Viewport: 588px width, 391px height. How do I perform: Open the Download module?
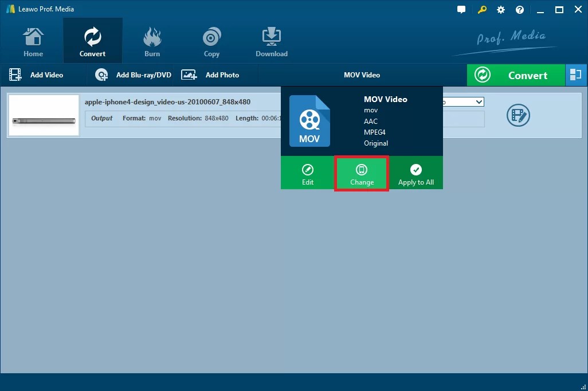click(271, 40)
